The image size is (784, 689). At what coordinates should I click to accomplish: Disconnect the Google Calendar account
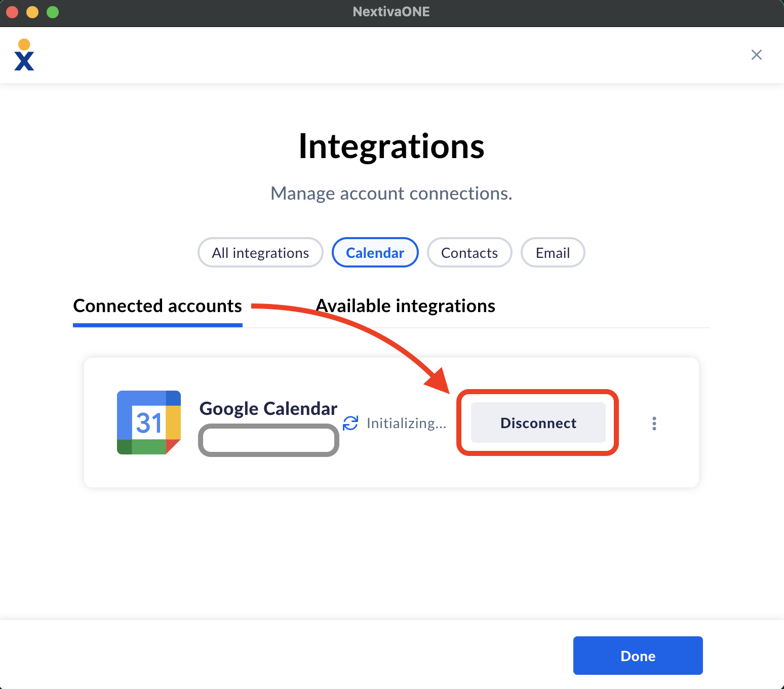pos(538,423)
